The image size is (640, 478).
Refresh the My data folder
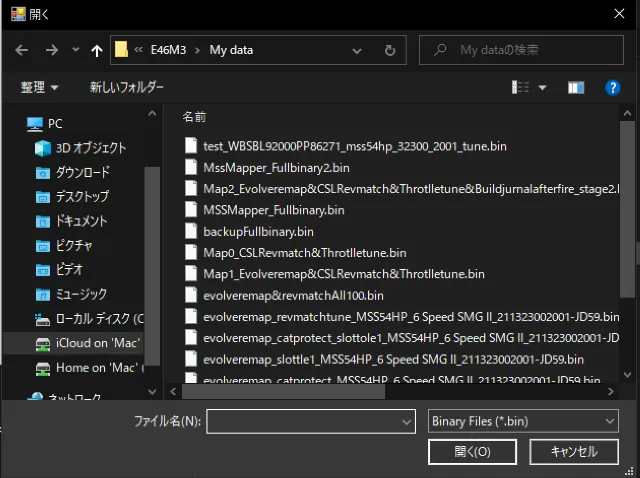tap(390, 50)
